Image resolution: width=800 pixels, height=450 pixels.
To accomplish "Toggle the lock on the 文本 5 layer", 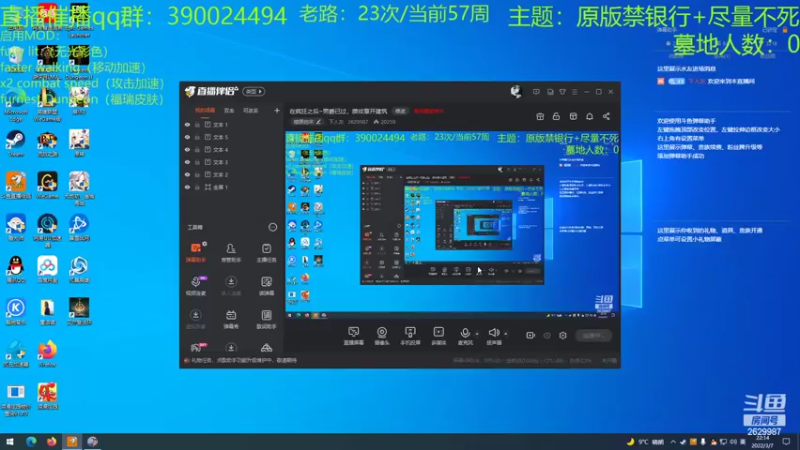I will click(197, 137).
